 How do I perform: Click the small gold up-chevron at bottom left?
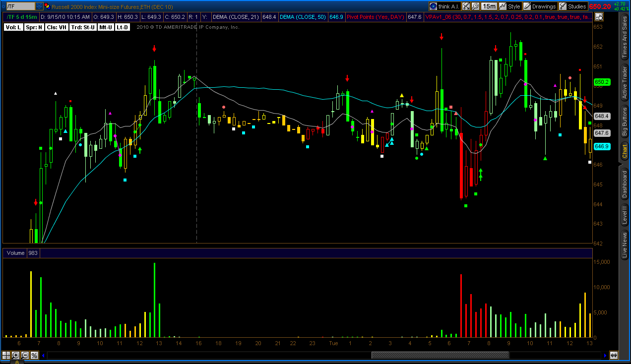click(16, 362)
